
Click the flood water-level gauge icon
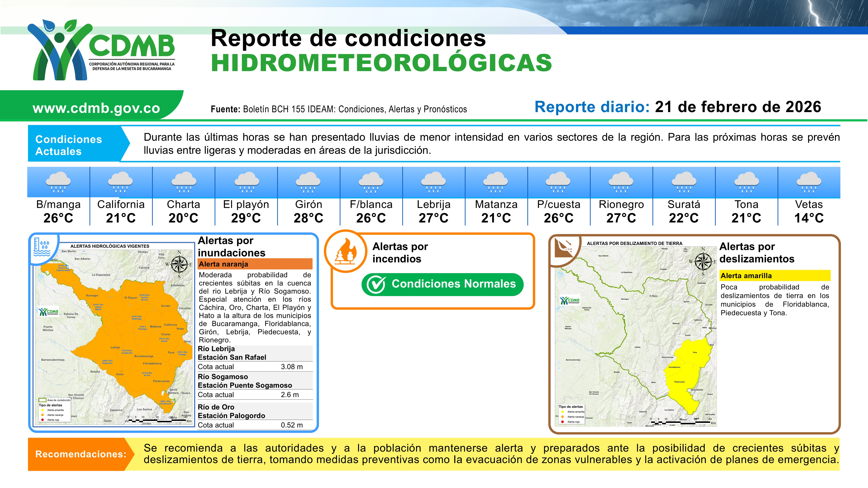click(42, 247)
